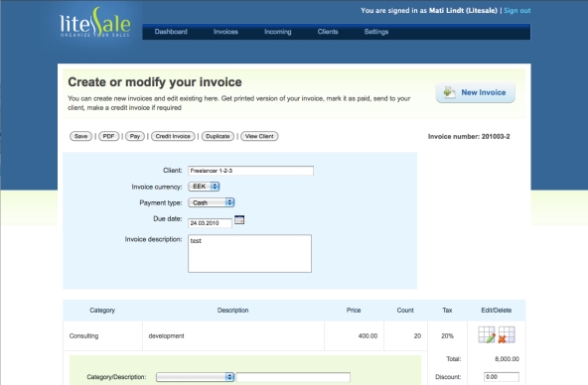This screenshot has width=588, height=385.
Task: Mark invoice paid with the Pay button
Action: coord(135,136)
